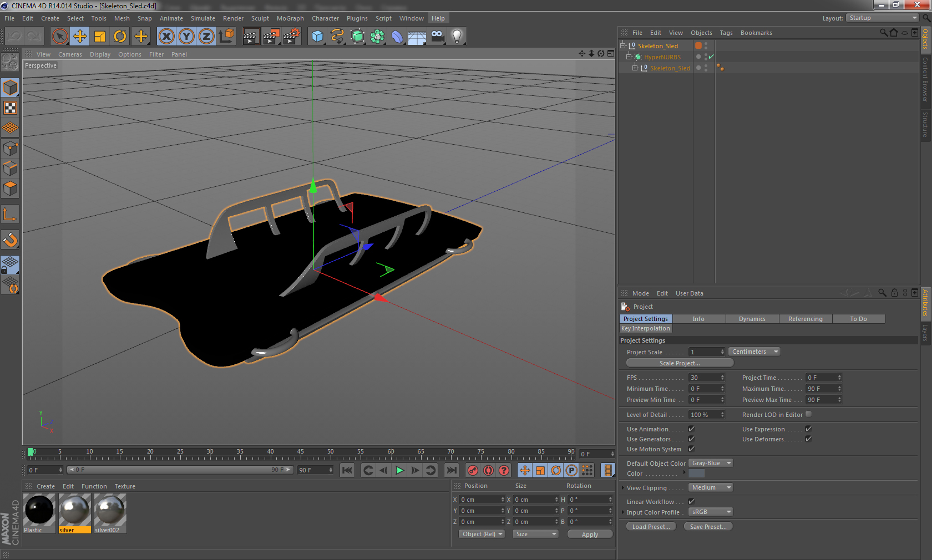The width and height of the screenshot is (932, 560).
Task: Enable Render LOD in Editor
Action: pyautogui.click(x=808, y=414)
